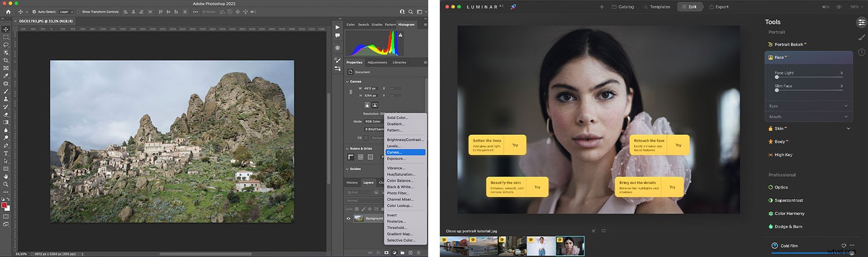
Task: Toggle the canvas width-height link icon
Action: (351, 91)
